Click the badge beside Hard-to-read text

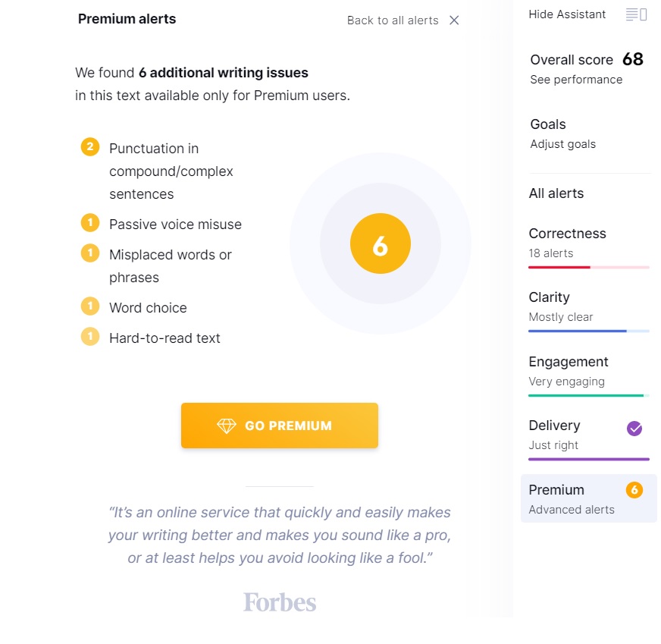[x=90, y=337]
